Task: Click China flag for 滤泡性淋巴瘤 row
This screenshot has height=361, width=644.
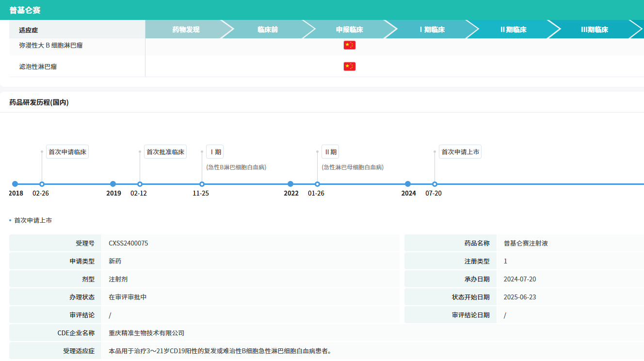Action: (x=349, y=66)
